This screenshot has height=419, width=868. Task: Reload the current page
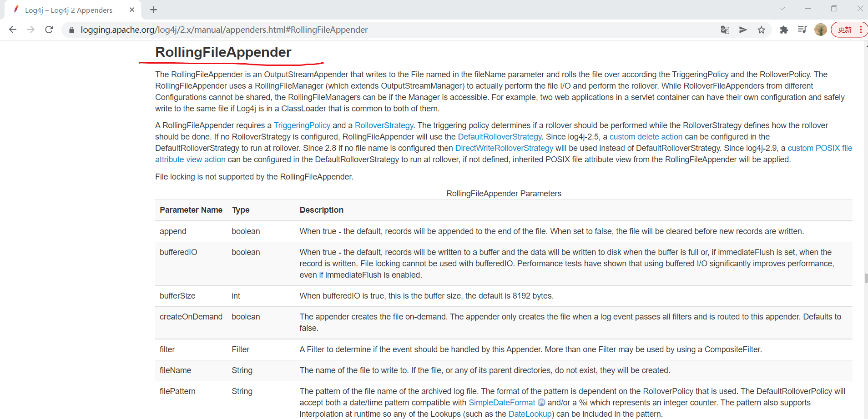tap(49, 30)
